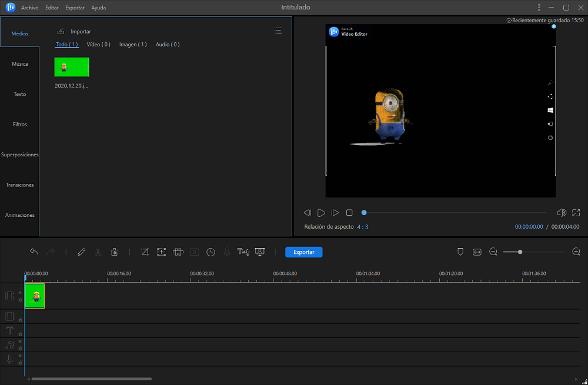This screenshot has width=588, height=385.
Task: Zoom out of the timeline
Action: [x=493, y=252]
